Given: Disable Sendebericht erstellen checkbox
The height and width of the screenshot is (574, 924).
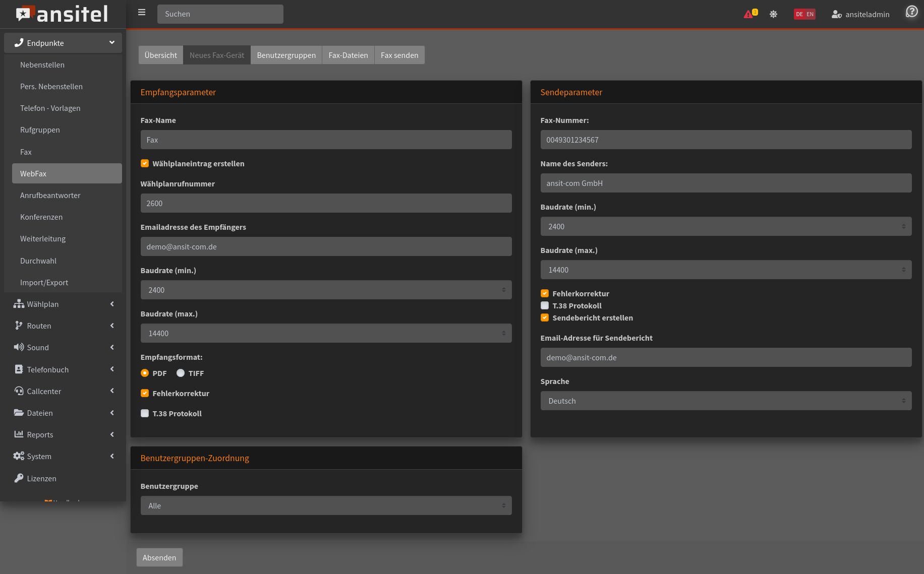Looking at the screenshot, I should pos(545,317).
